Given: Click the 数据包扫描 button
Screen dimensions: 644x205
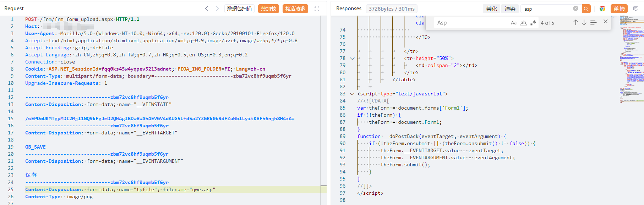Looking at the screenshot, I should 240,9.
